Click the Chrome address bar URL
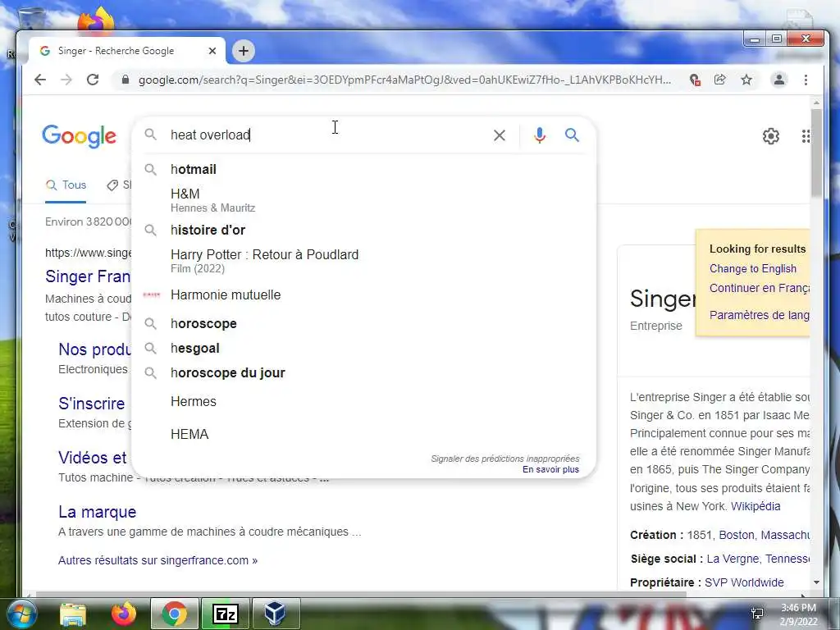Viewport: 840px width, 630px height. tap(404, 80)
